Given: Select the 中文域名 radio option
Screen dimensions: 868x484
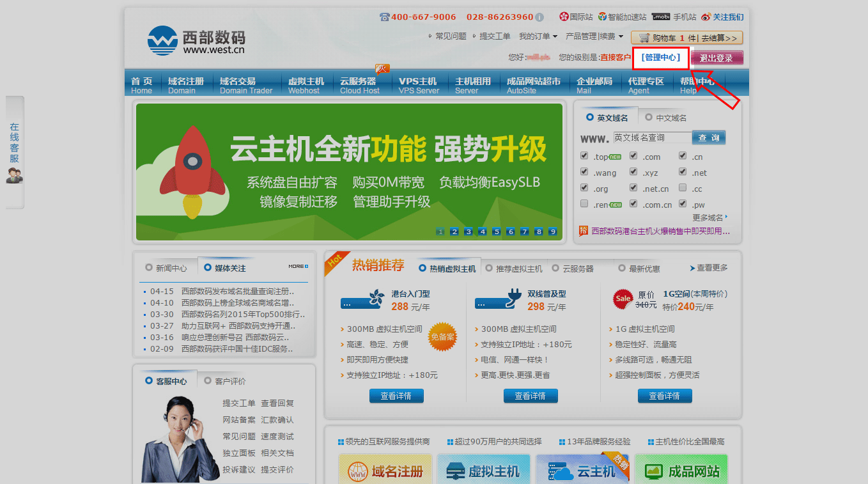Looking at the screenshot, I should 649,118.
